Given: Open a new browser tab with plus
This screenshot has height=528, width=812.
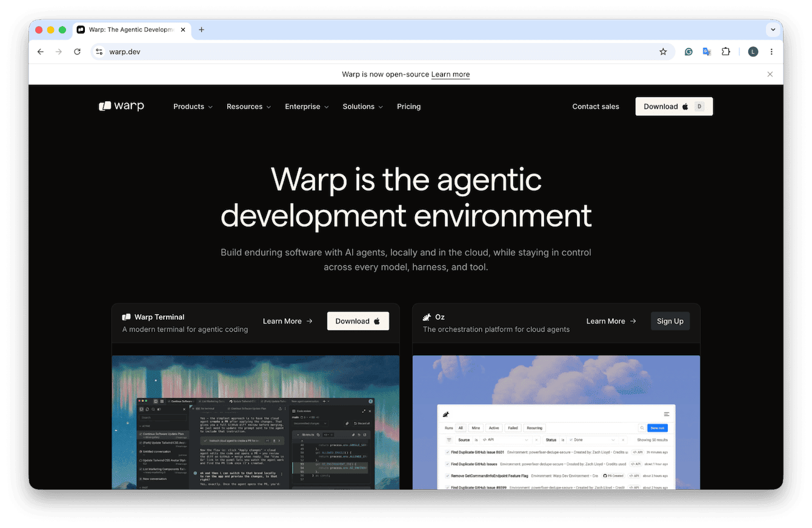Looking at the screenshot, I should pyautogui.click(x=202, y=30).
